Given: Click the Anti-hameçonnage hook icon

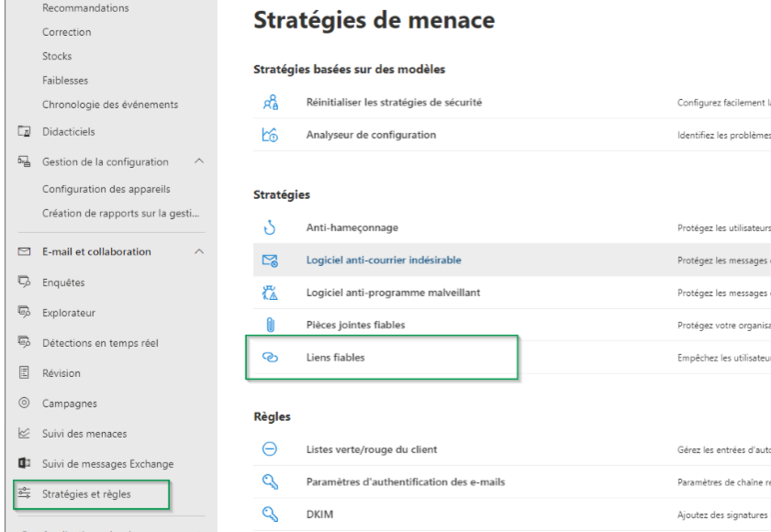Looking at the screenshot, I should click(x=270, y=227).
